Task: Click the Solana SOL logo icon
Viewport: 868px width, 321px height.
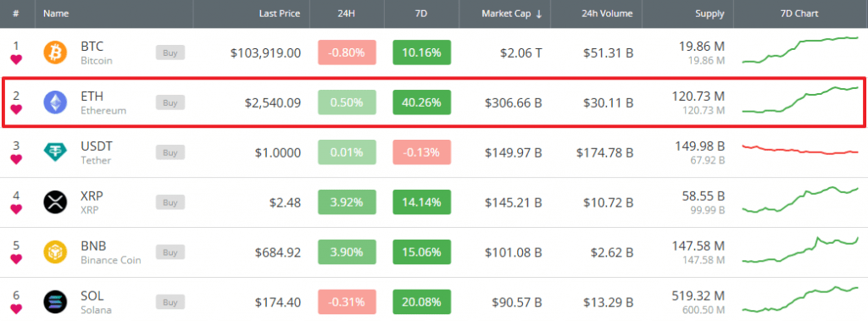Action: 55,302
